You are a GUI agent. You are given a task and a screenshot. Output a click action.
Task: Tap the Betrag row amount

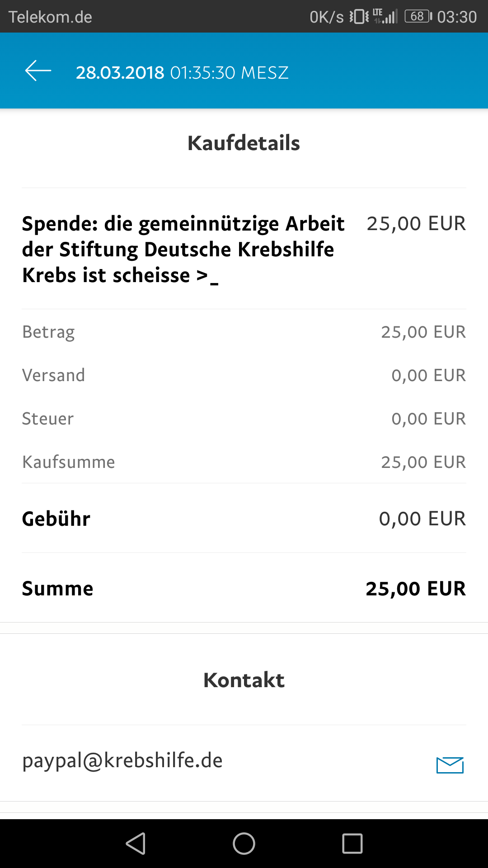point(423,332)
